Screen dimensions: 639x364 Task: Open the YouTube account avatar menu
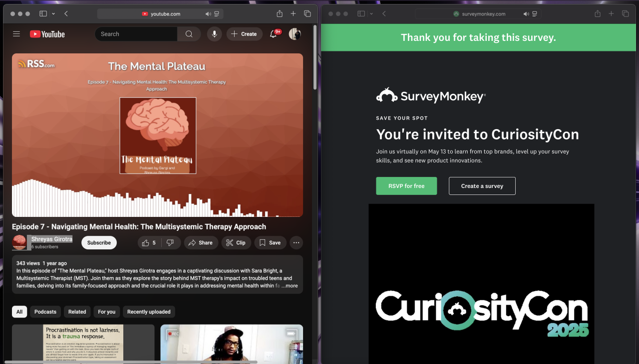(x=295, y=34)
